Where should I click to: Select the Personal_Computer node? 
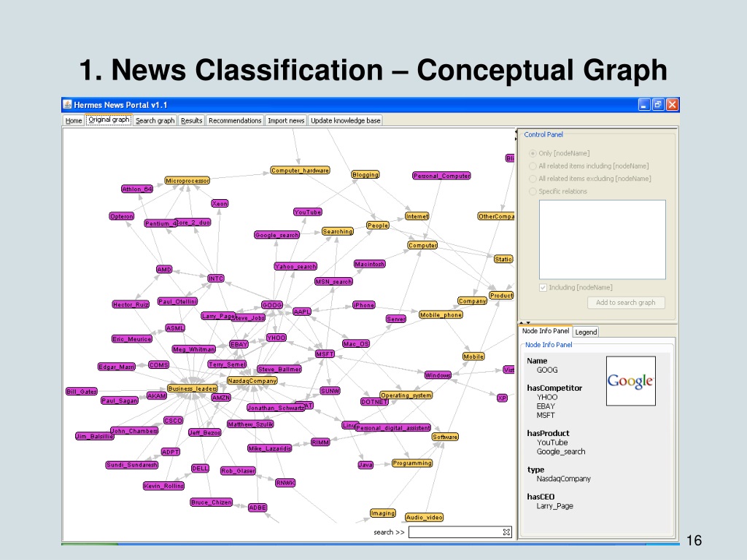(x=441, y=176)
